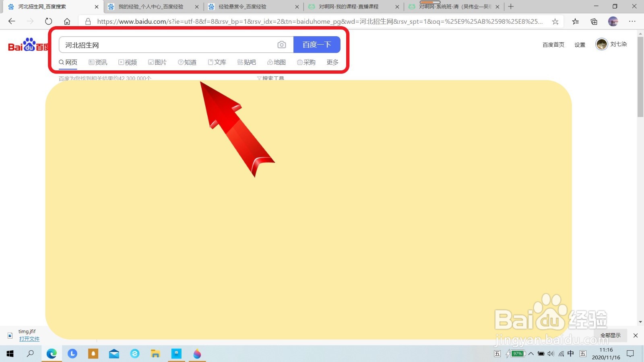Open Microsoft Edge from taskbar

click(52, 354)
